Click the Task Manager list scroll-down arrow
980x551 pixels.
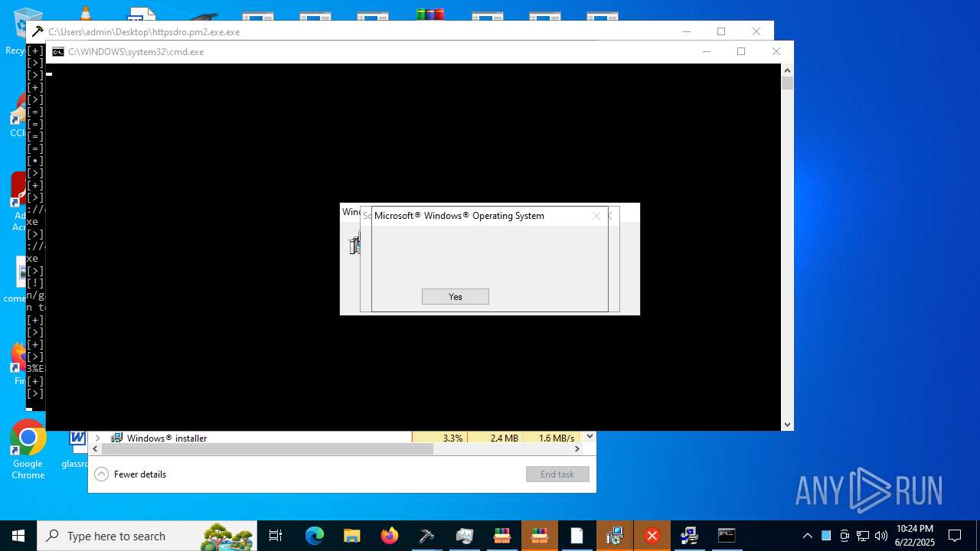590,437
